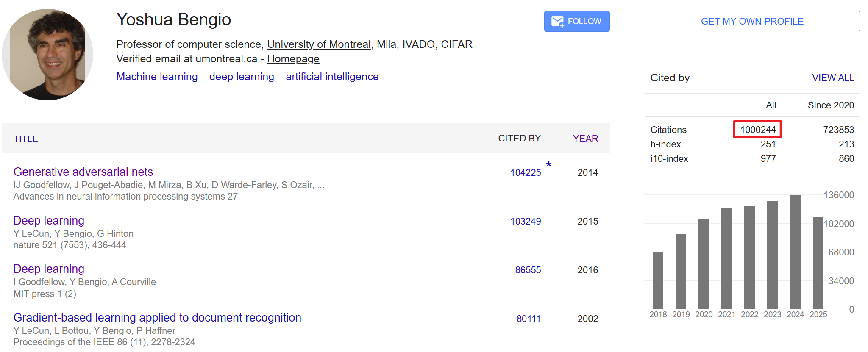
Task: Open Yoshua Bengio's profile photo
Action: pos(47,55)
